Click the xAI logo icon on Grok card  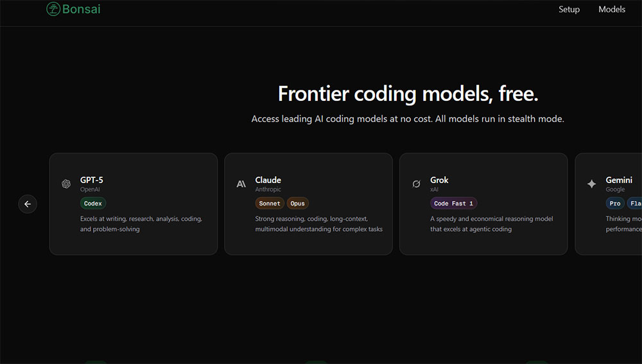coord(417,184)
